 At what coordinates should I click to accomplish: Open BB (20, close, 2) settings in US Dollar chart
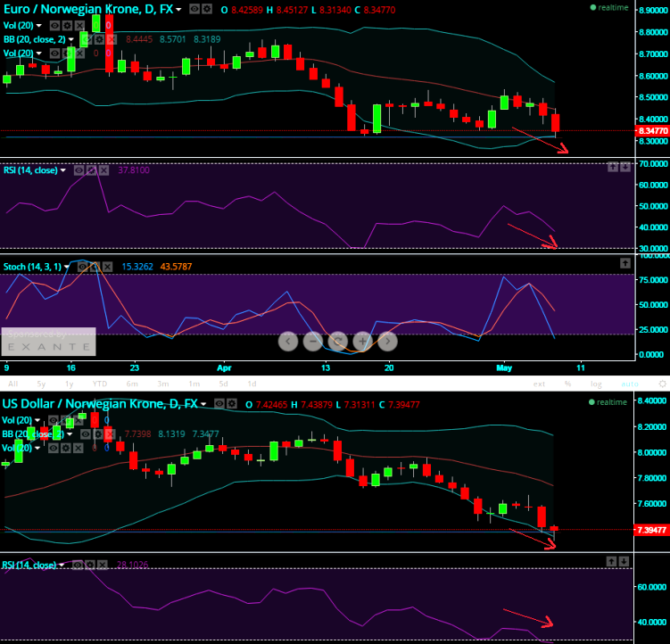coord(98,434)
